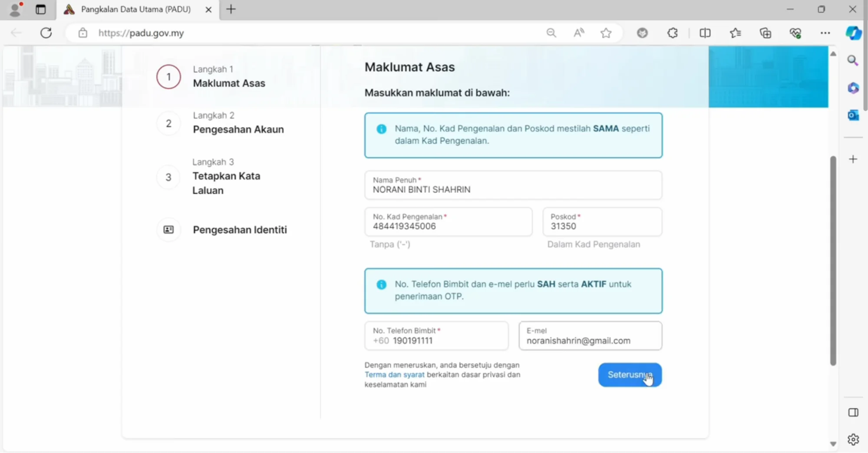Open browser wallet shield icon
The height and width of the screenshot is (453, 868).
[642, 33]
